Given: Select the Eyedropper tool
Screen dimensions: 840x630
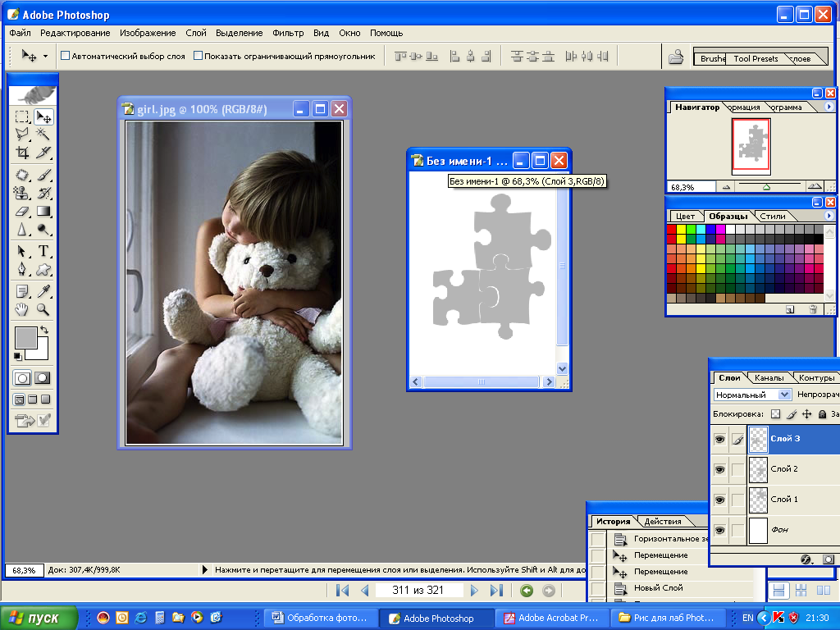Looking at the screenshot, I should click(43, 291).
